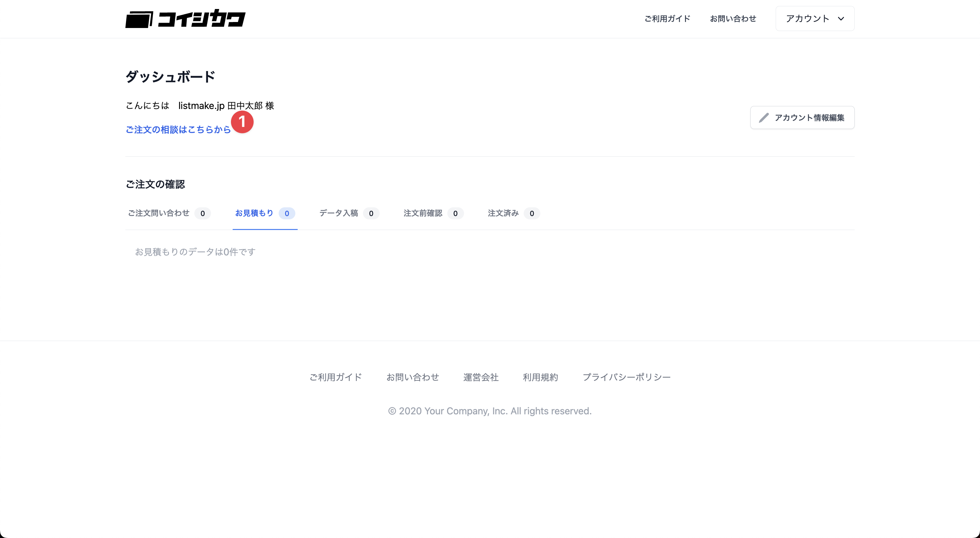
Task: Show the 注文済み tab
Action: [x=514, y=213]
